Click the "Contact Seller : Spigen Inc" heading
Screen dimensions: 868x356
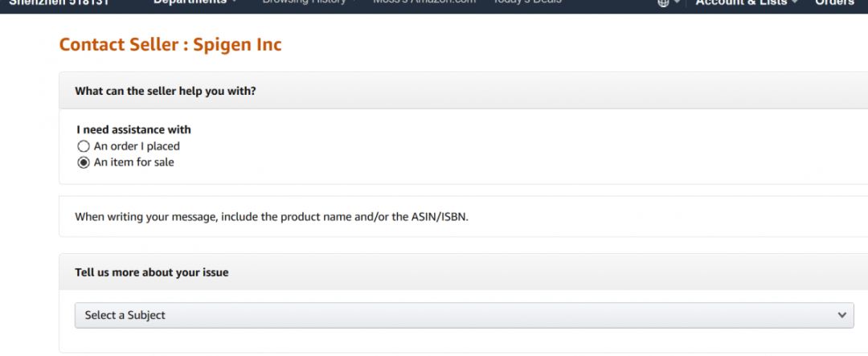click(170, 44)
